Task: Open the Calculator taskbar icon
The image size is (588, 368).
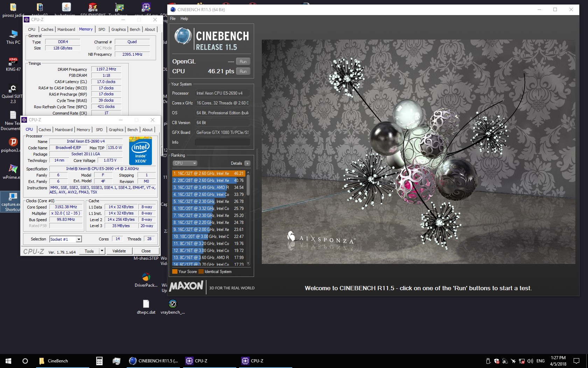Action: pos(99,361)
